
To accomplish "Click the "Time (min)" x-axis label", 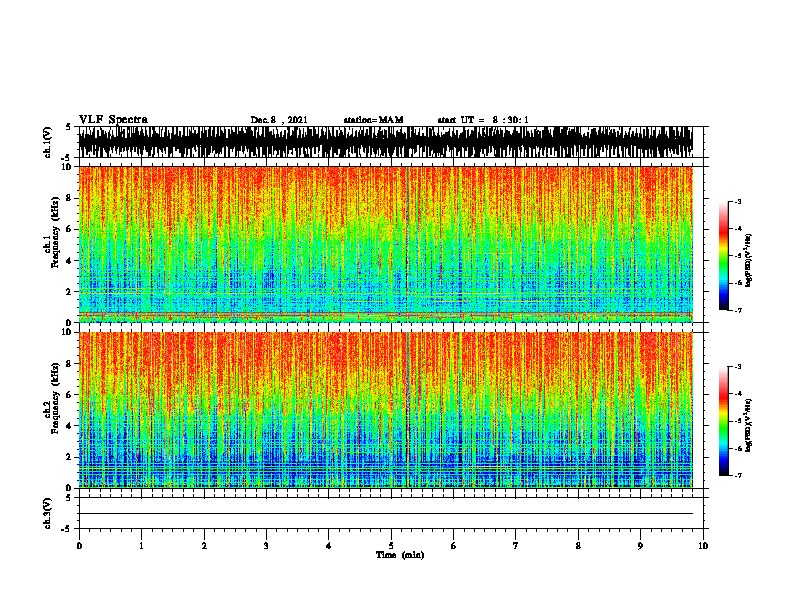I will point(400,555).
